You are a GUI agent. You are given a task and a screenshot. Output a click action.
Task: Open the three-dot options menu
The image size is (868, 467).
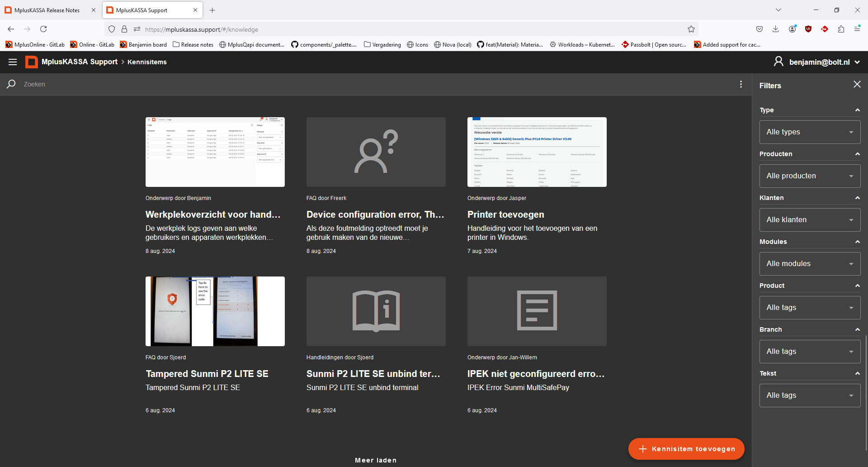tap(741, 84)
